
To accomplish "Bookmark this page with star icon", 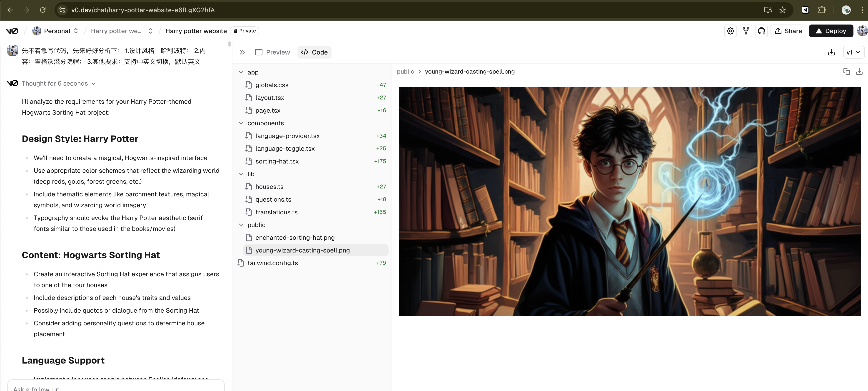I will click(x=782, y=10).
